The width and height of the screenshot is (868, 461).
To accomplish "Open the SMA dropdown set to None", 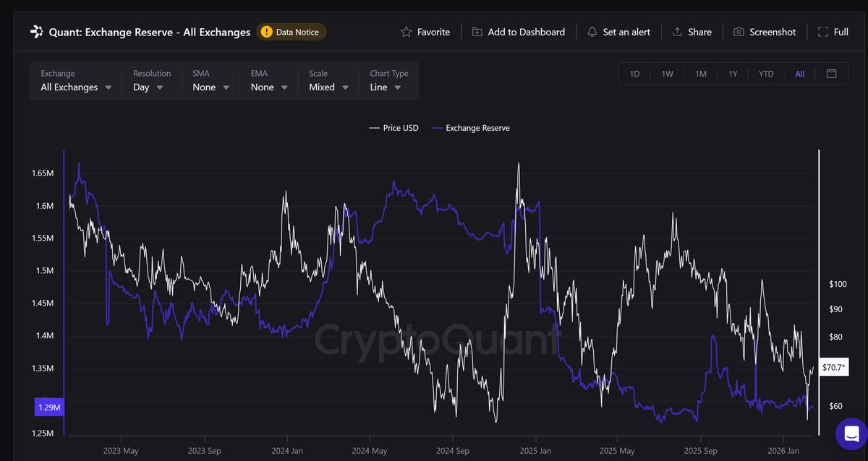I will (210, 81).
